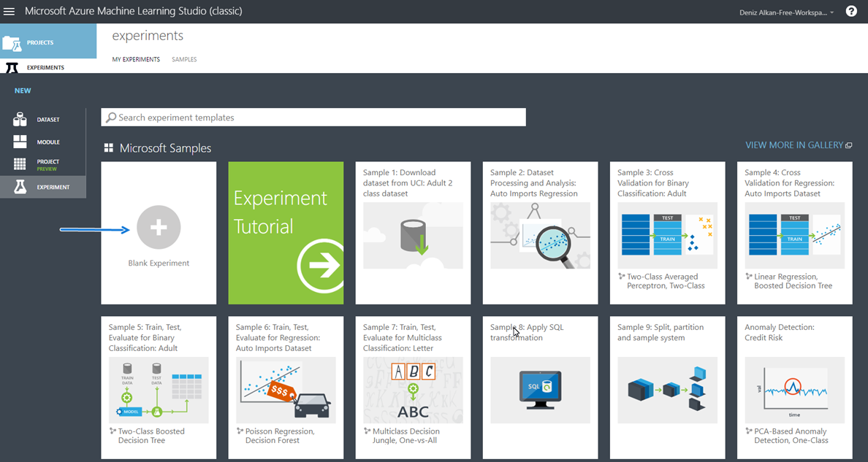This screenshot has height=462, width=868.
Task: Click Two-Class Boosted Decision Tree text
Action: point(151,436)
